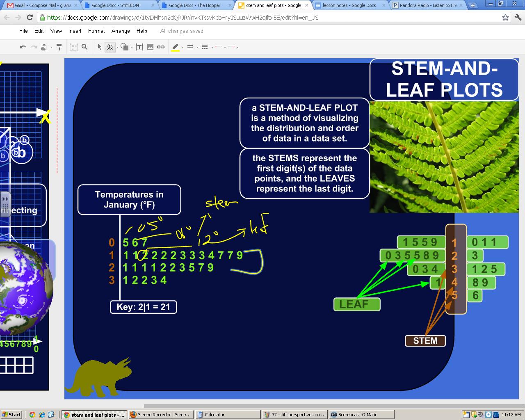Choose the arrow Select tool

(99, 47)
